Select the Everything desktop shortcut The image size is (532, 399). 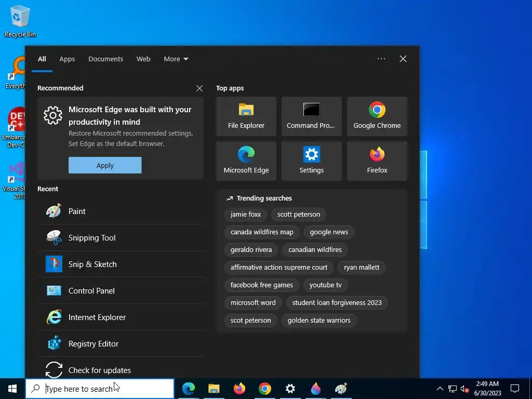point(15,73)
